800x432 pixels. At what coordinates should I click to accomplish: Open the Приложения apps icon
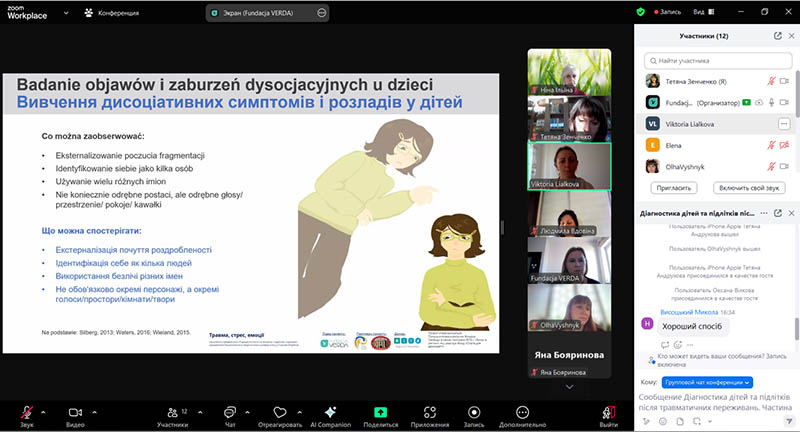pos(430,412)
